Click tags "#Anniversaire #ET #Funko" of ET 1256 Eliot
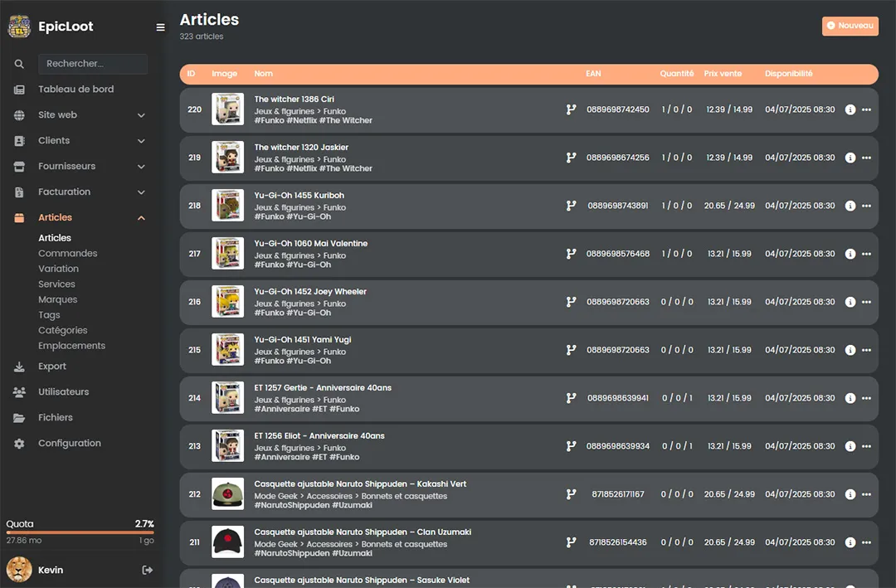The width and height of the screenshot is (896, 588). pyautogui.click(x=307, y=457)
